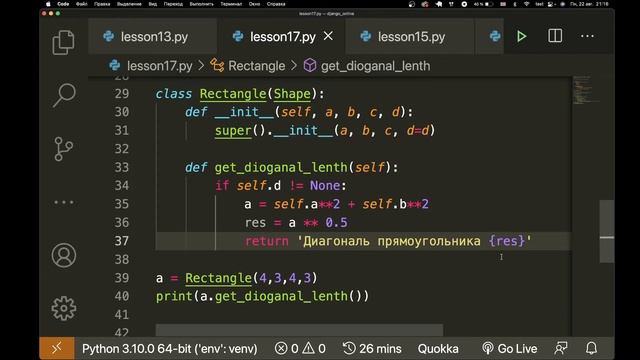Click 'get_dioganal_lenth' definition on line 33
This screenshot has height=360, width=640.
tap(281, 167)
